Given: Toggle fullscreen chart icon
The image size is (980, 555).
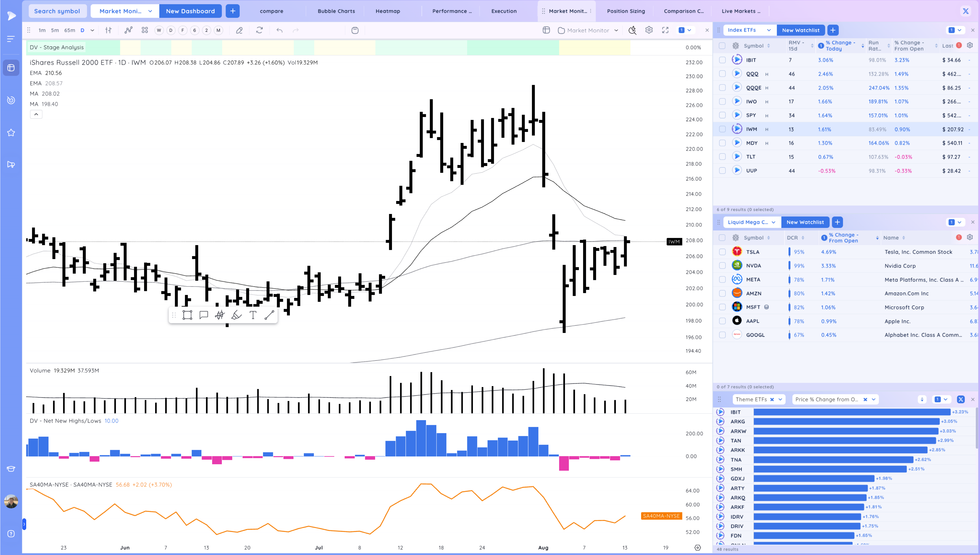Looking at the screenshot, I should pyautogui.click(x=665, y=30).
